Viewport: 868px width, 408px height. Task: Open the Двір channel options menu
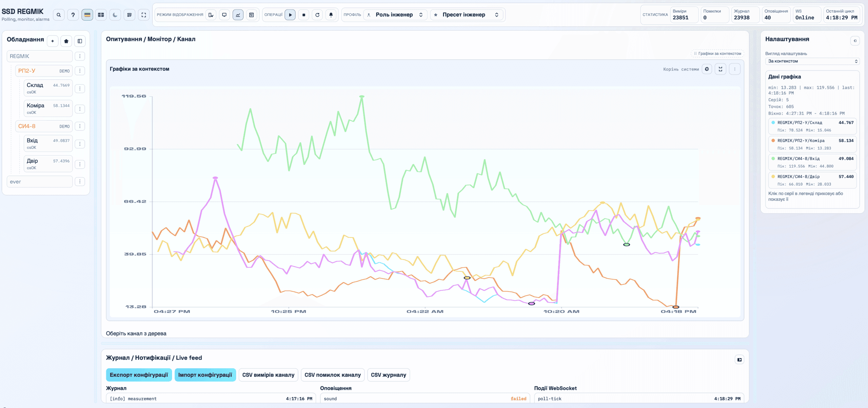(80, 164)
